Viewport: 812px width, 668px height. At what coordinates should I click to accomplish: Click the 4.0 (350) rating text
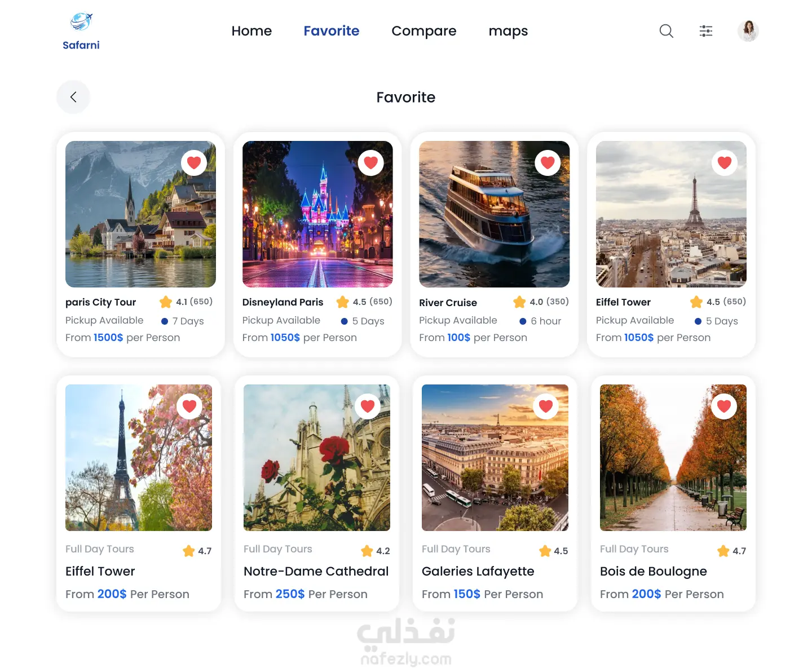pyautogui.click(x=549, y=302)
